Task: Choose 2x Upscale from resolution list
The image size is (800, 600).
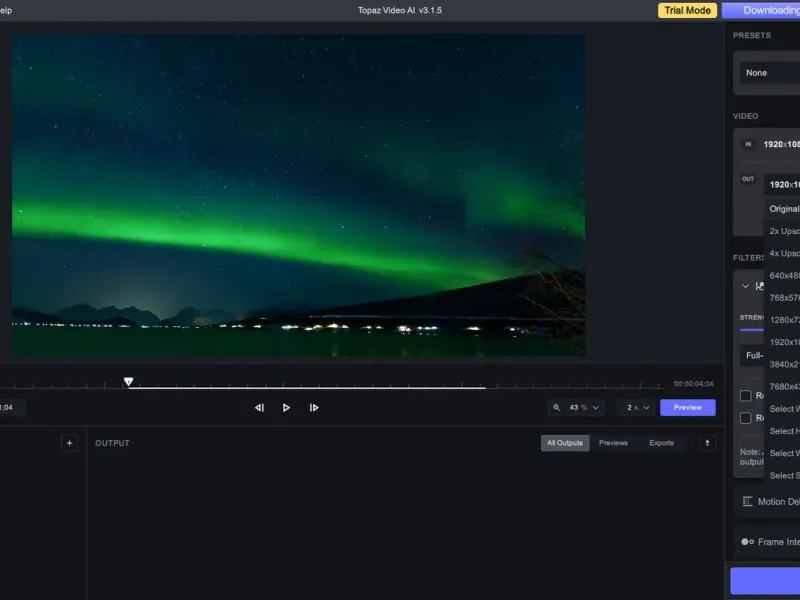Action: coord(784,231)
